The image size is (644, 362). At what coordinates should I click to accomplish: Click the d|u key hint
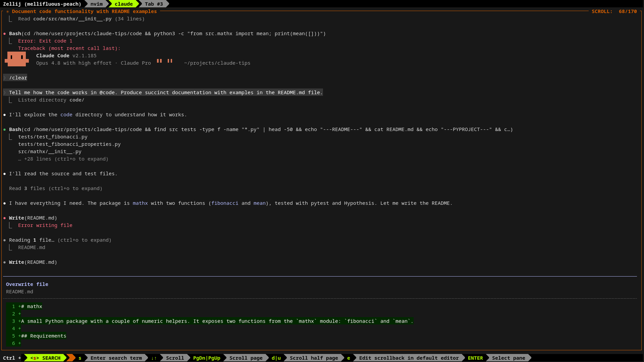[x=276, y=358]
